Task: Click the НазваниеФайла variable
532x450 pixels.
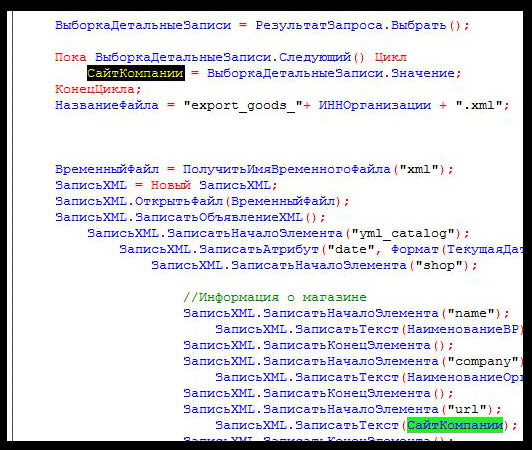Action: point(107,105)
